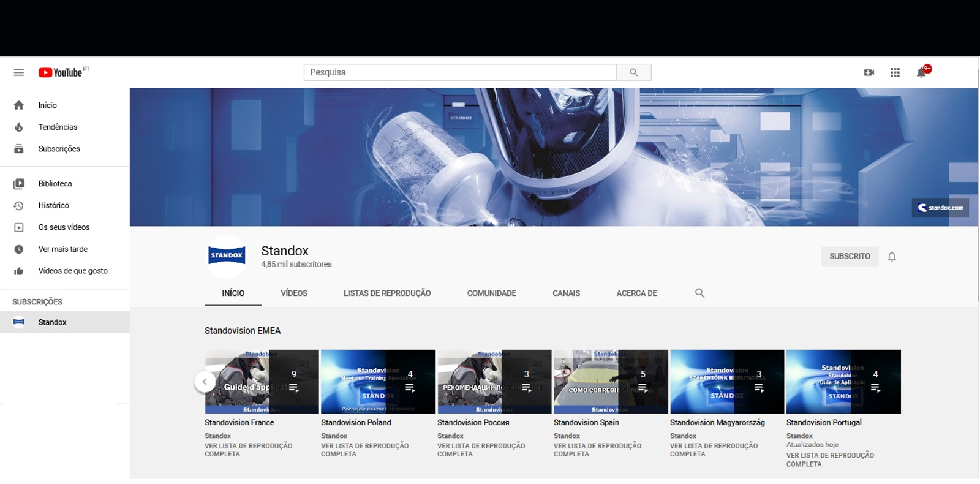Viewport: 980px width, 484px height.
Task: Open the Standovision EMEA section title
Action: [243, 331]
